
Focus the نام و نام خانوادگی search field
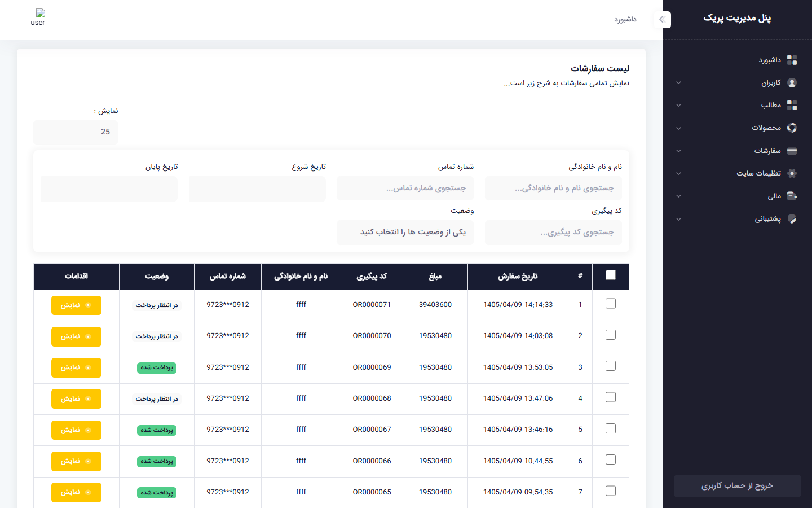click(553, 188)
